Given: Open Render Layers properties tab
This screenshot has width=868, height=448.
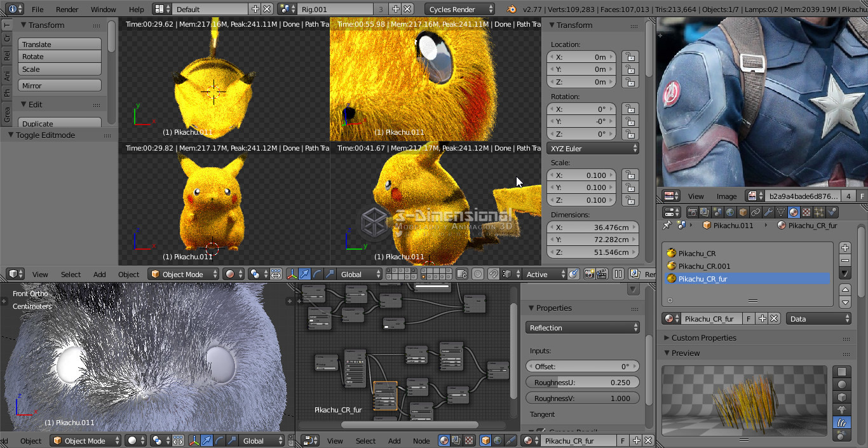Looking at the screenshot, I should click(705, 212).
